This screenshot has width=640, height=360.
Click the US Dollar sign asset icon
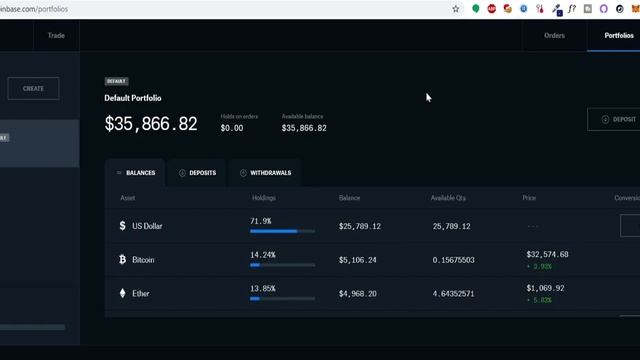pyautogui.click(x=122, y=225)
